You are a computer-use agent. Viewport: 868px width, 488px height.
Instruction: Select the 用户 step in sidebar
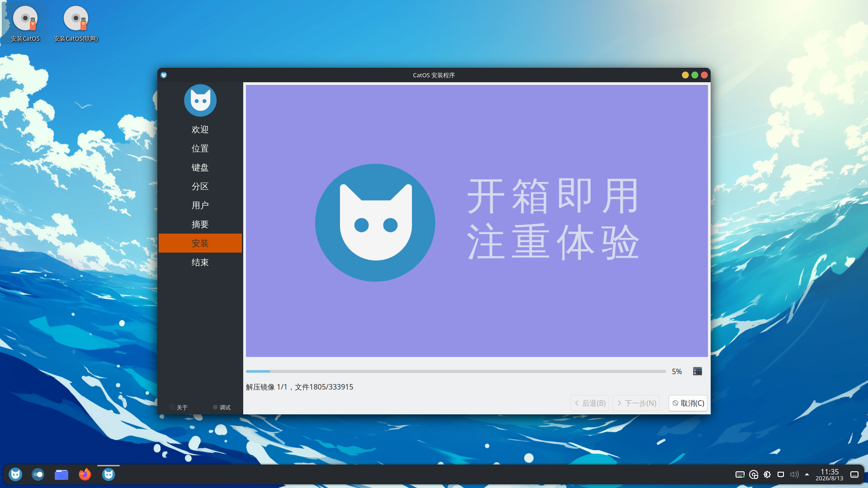[x=200, y=206]
